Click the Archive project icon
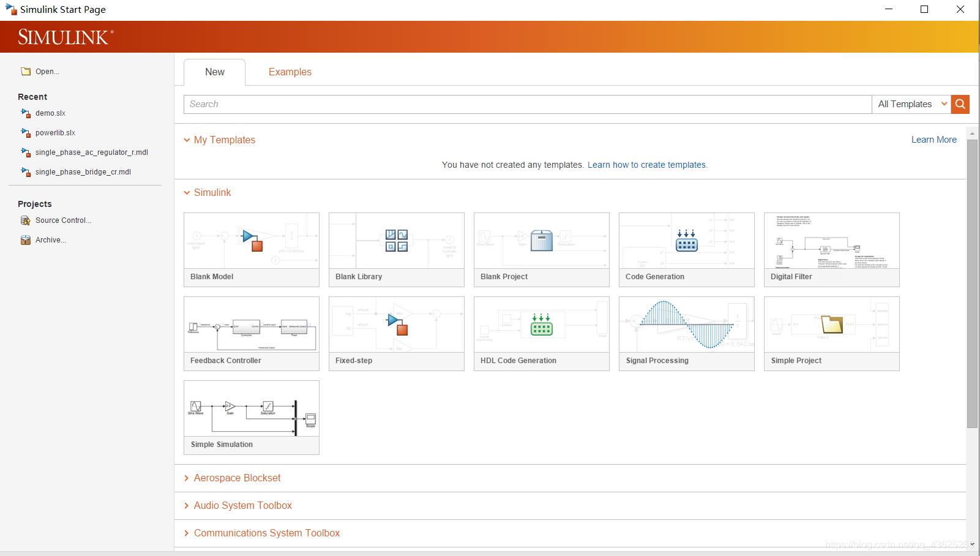 point(26,240)
